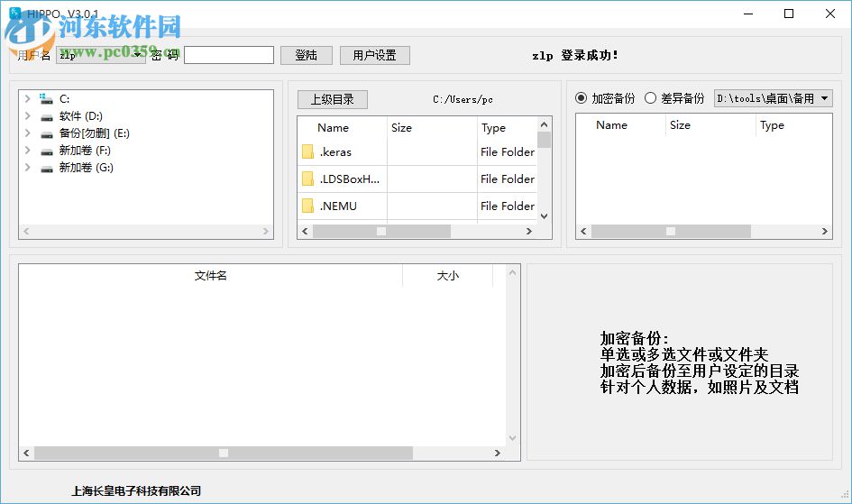Select the .LDSBoxH... folder name

350,179
